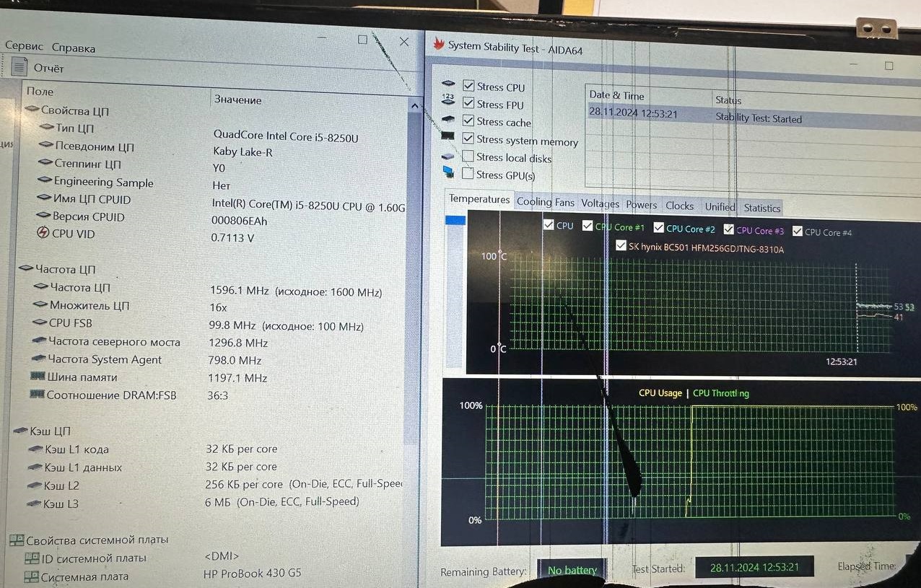Click the 123 icon beside Stress FPU
The width and height of the screenshot is (921, 588).
[448, 100]
